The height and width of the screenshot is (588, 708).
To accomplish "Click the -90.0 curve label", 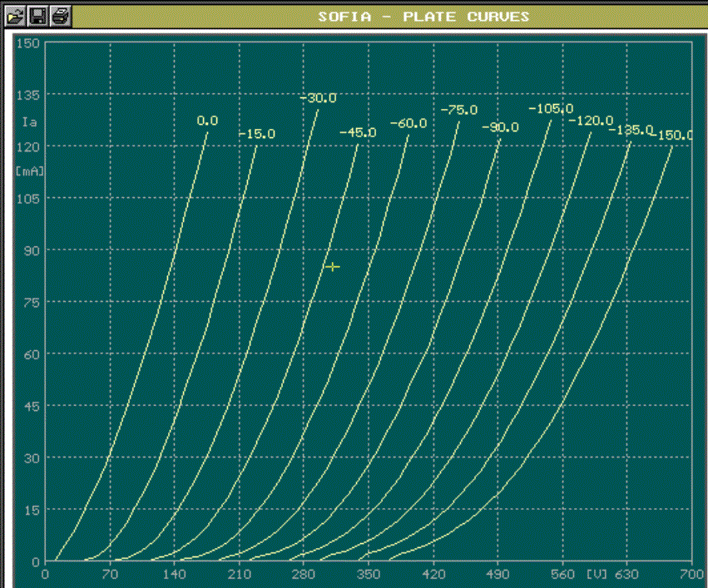I will [499, 127].
